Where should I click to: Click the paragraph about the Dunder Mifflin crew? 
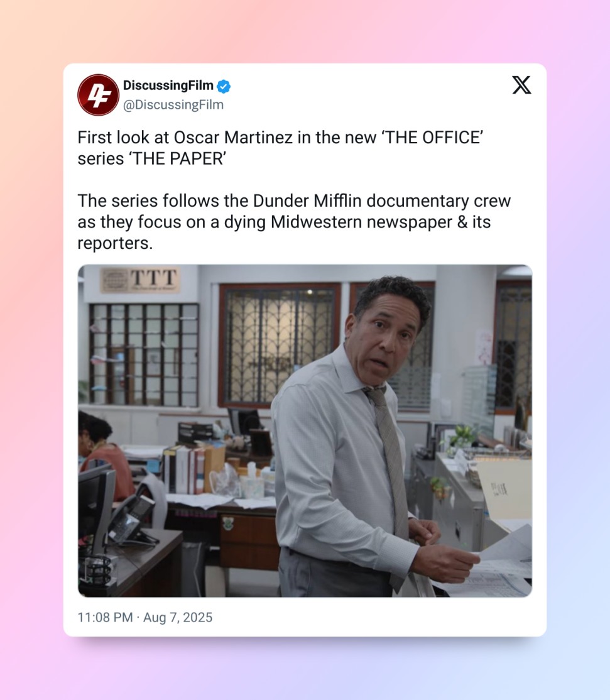pos(294,222)
